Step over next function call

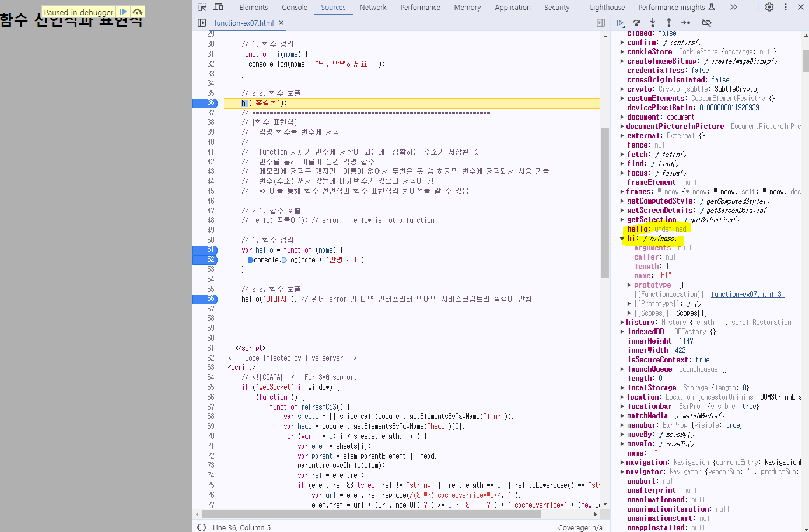point(636,23)
